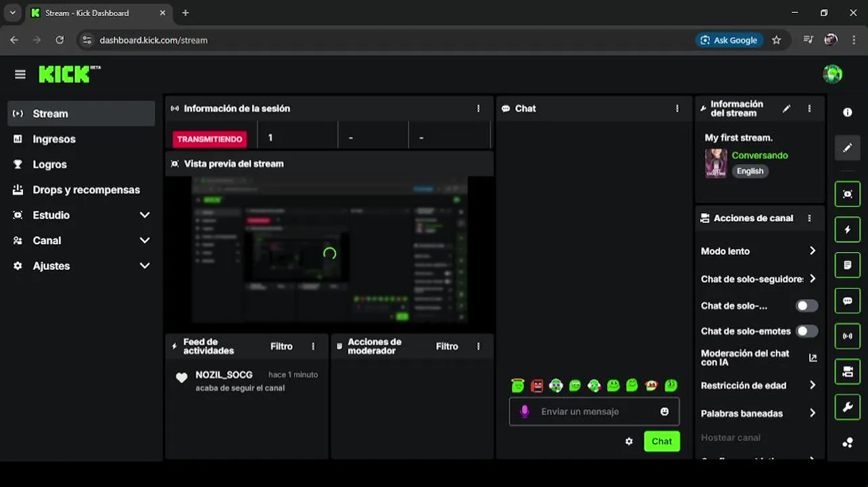Toggle the document moderator-actions icon in right sidebar

click(847, 265)
